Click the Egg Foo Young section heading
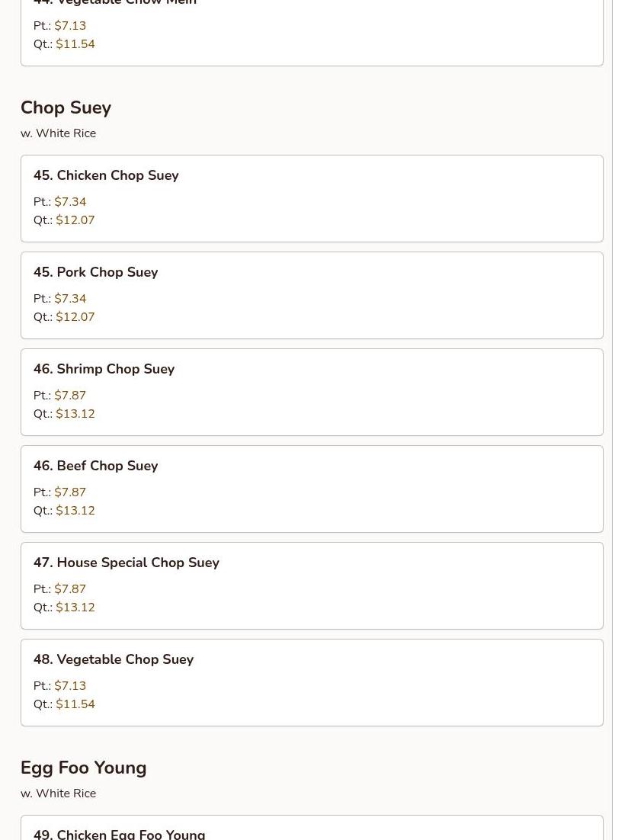This screenshot has width=628, height=840. [83, 768]
